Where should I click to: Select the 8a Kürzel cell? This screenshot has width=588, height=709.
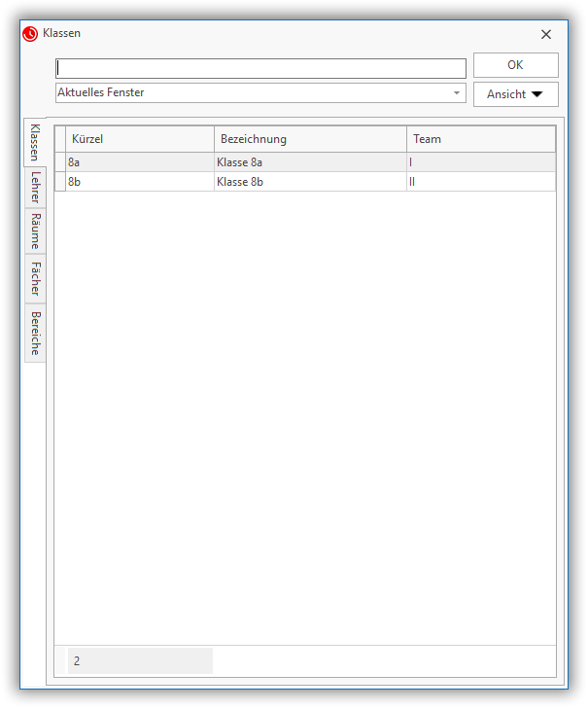click(x=139, y=162)
